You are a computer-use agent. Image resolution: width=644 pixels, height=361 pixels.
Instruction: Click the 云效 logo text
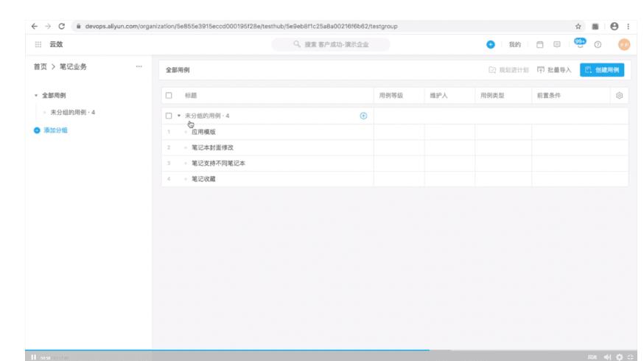[x=56, y=44]
